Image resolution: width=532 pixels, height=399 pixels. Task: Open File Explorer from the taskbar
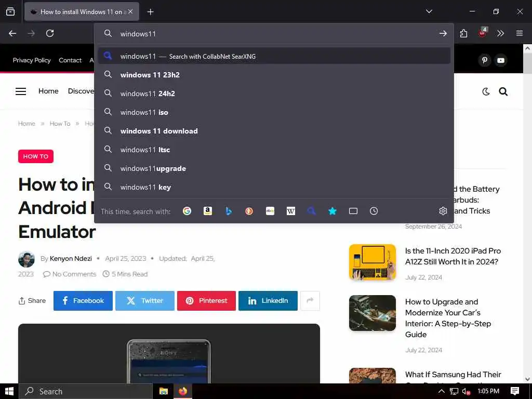[x=164, y=391]
